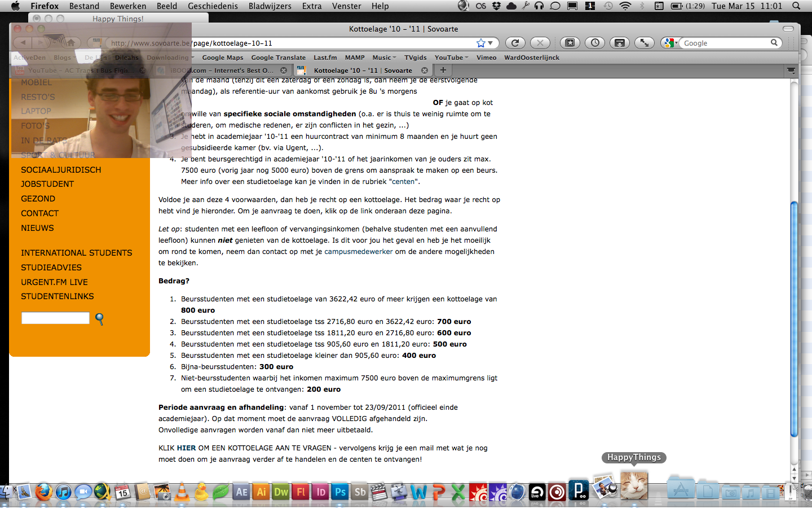Follow the HIER link to request kottoelage

click(x=186, y=448)
